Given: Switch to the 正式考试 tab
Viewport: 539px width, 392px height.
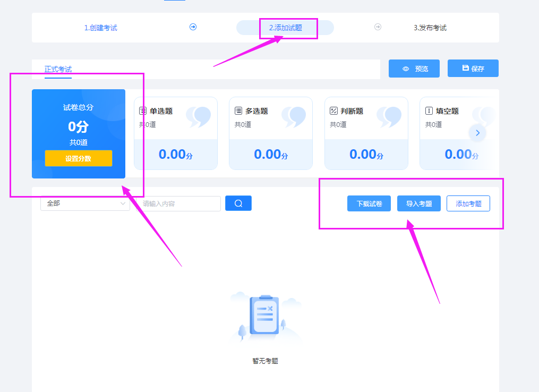Looking at the screenshot, I should point(58,69).
